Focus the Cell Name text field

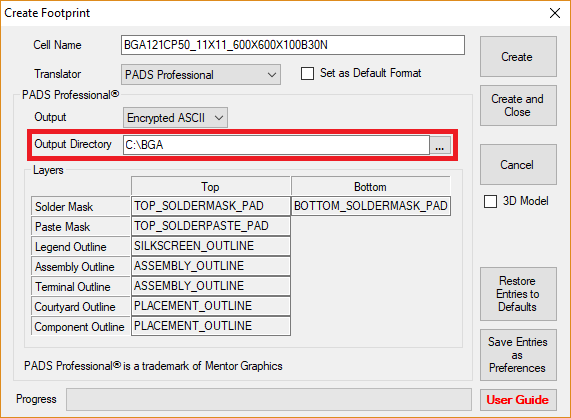pyautogui.click(x=293, y=45)
